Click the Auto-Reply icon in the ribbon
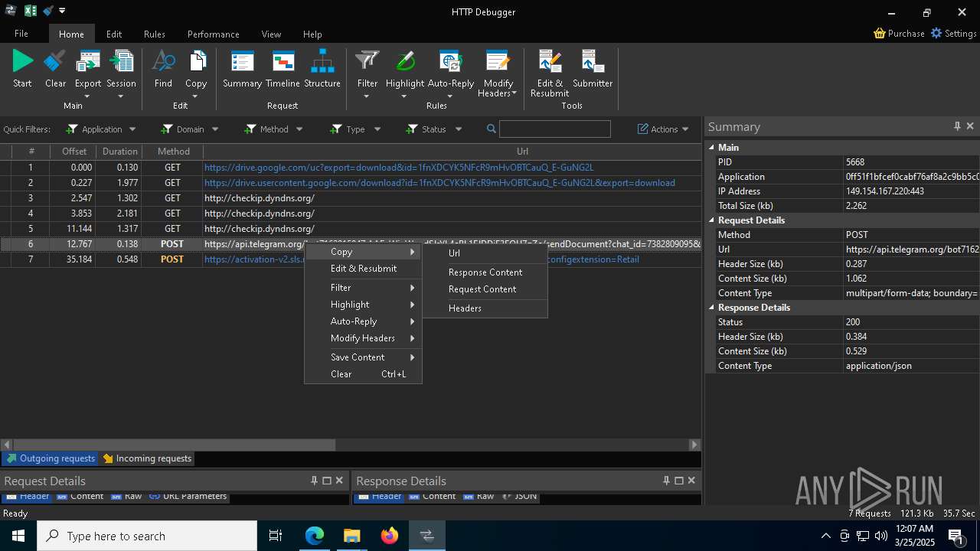Image resolution: width=980 pixels, height=551 pixels. [450, 61]
